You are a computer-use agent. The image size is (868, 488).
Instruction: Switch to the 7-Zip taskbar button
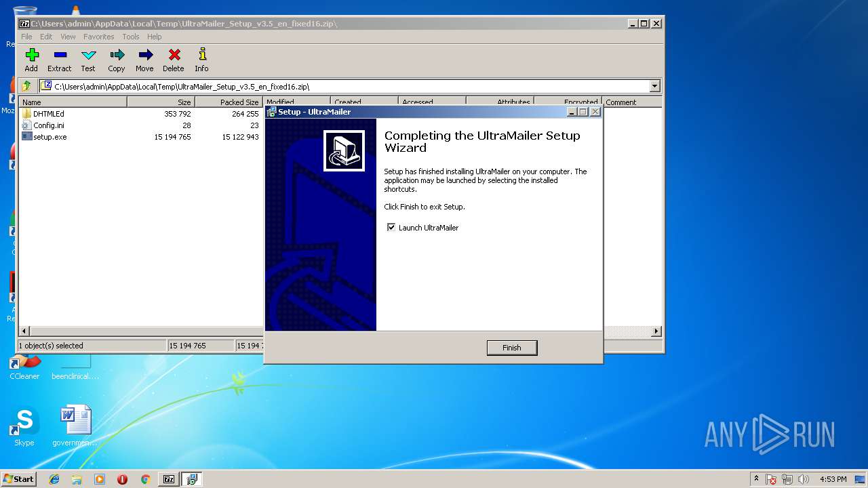(169, 479)
